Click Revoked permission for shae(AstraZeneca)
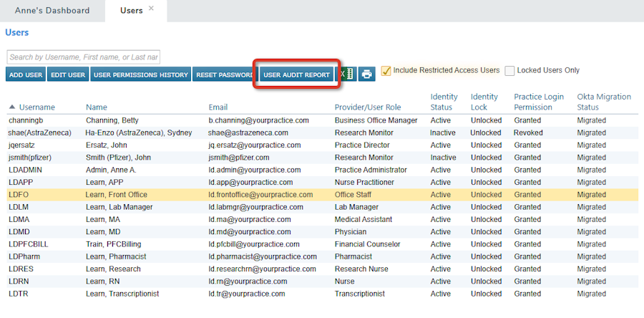644x318 pixels. pos(528,132)
